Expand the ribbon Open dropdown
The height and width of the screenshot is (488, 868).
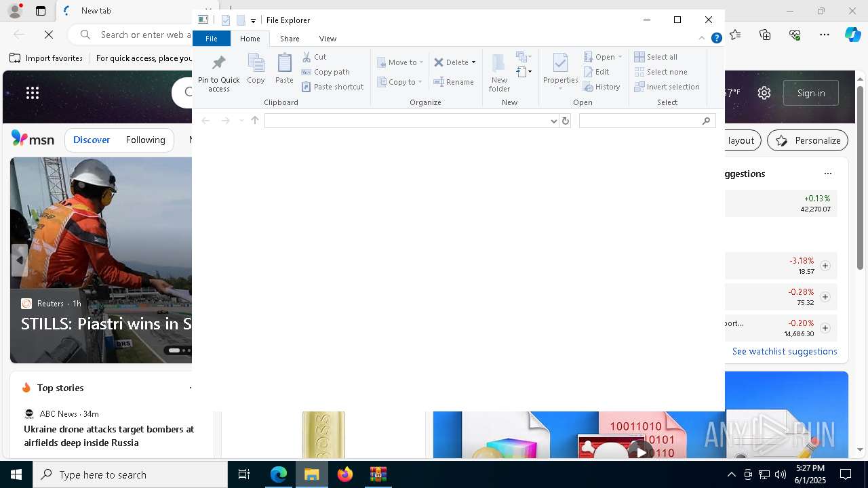point(603,57)
